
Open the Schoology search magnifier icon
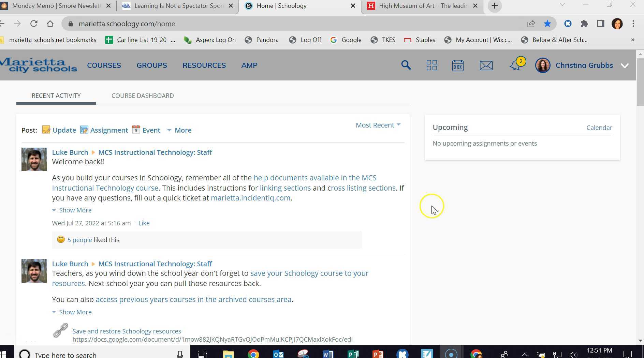[406, 65]
